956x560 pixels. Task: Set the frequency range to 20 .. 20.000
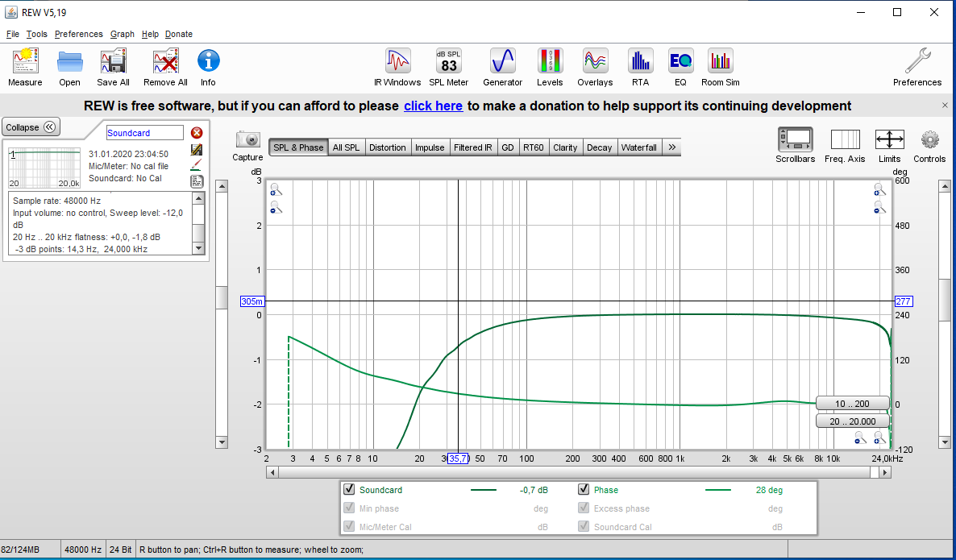tap(852, 421)
